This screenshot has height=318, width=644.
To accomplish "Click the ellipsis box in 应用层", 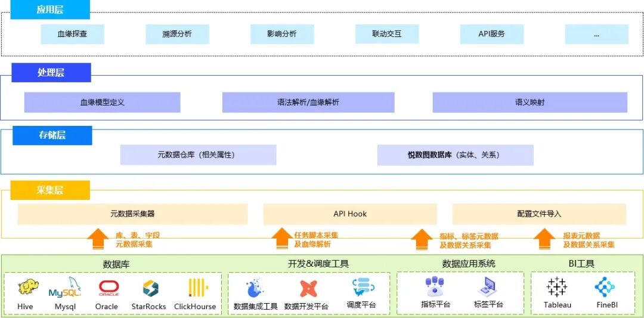I will 597,34.
